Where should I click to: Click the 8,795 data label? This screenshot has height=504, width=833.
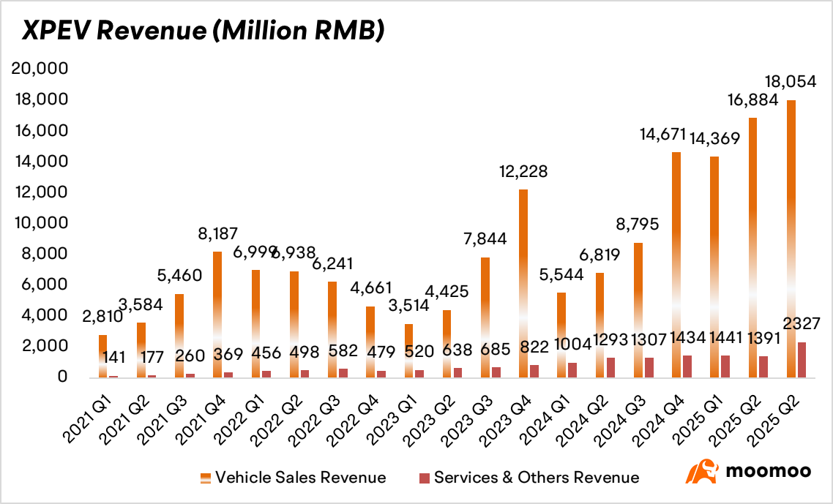tap(638, 224)
